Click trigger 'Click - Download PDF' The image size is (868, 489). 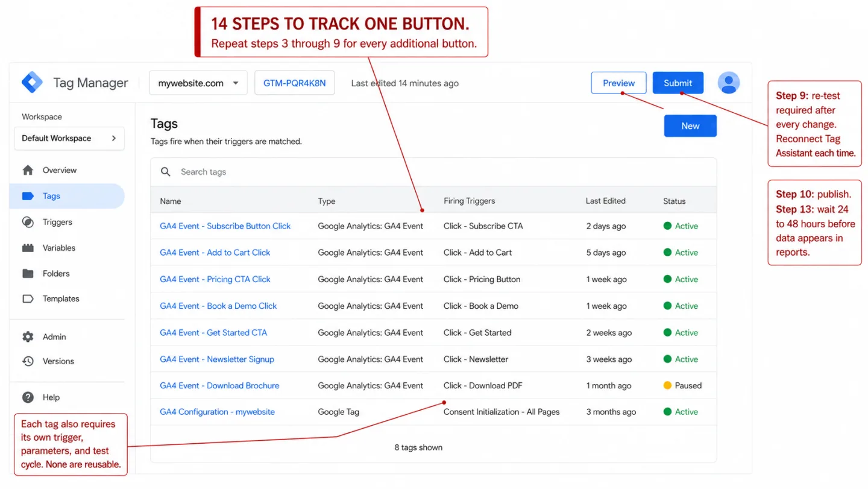coord(483,385)
